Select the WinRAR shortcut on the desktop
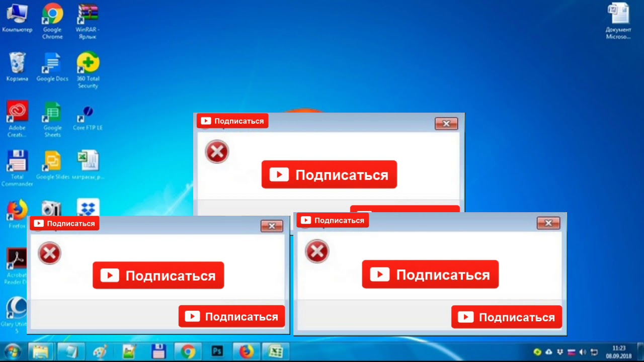Screen dimensions: 644x362 [88, 21]
